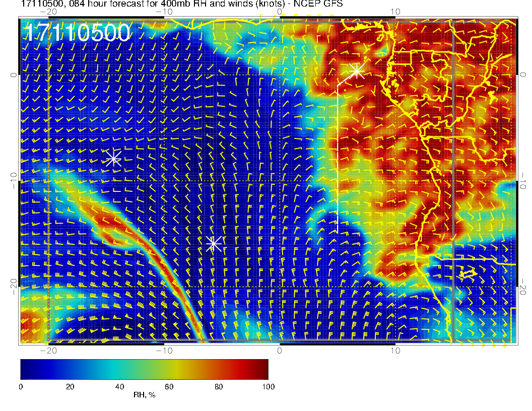Click the colorbar tick label 100

[x=269, y=387]
